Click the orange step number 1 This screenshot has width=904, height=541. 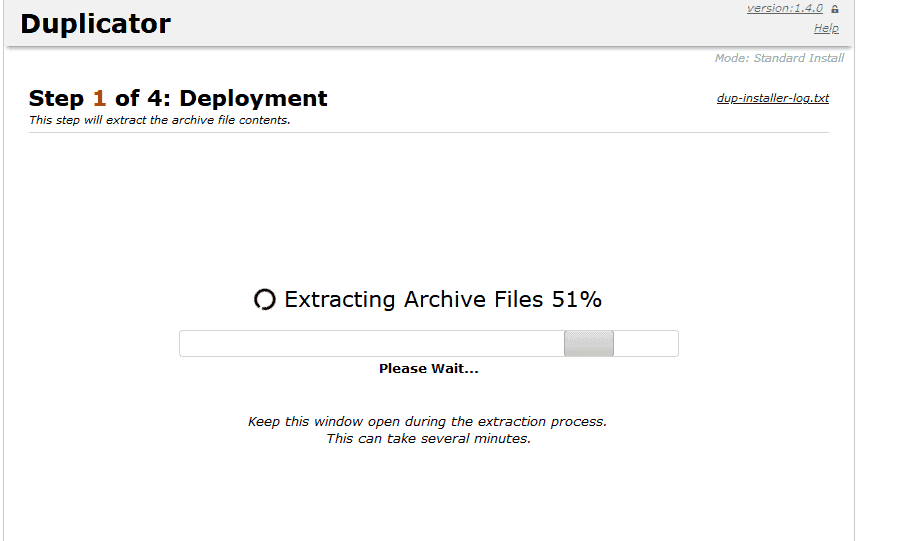[99, 98]
